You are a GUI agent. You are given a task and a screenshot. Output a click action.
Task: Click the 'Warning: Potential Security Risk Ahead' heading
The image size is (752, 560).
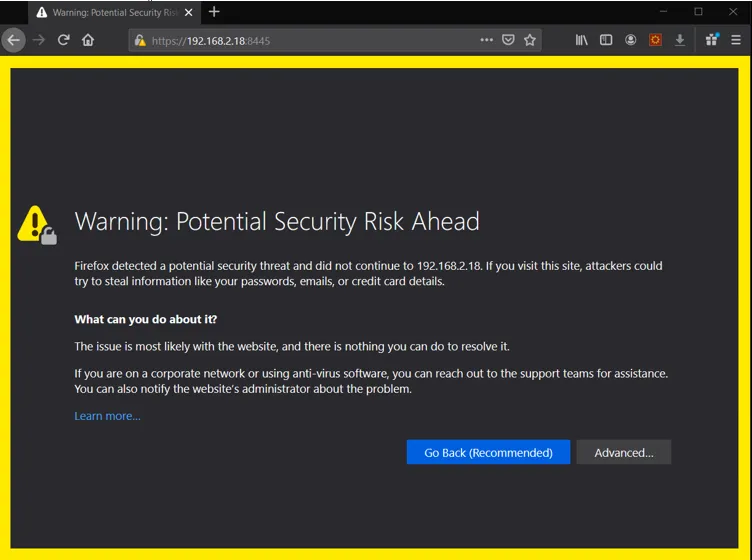point(277,222)
